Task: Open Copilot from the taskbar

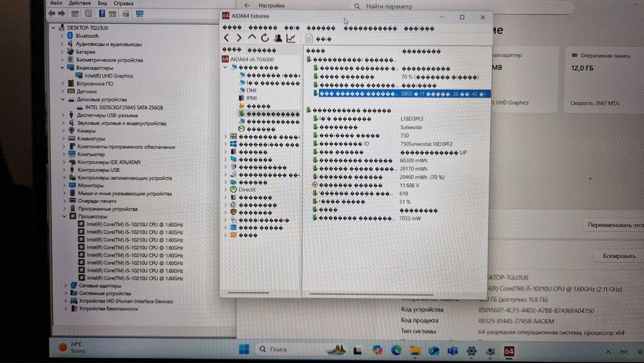Action: 377,350
